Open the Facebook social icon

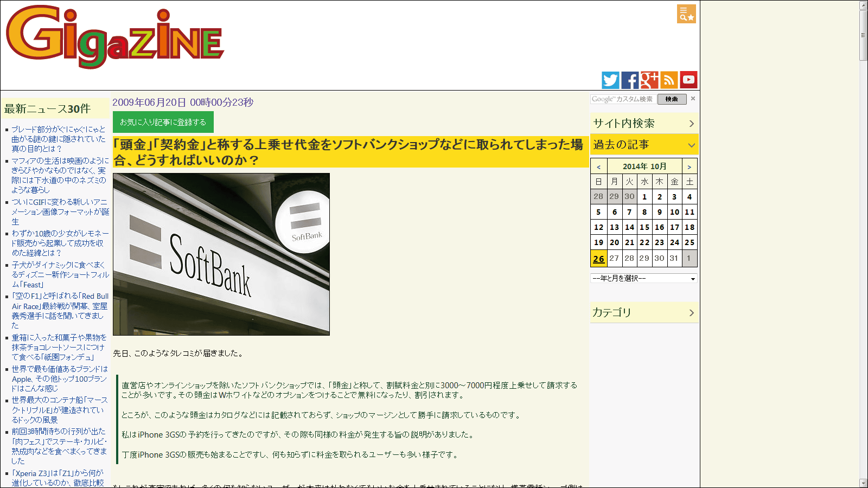[630, 80]
